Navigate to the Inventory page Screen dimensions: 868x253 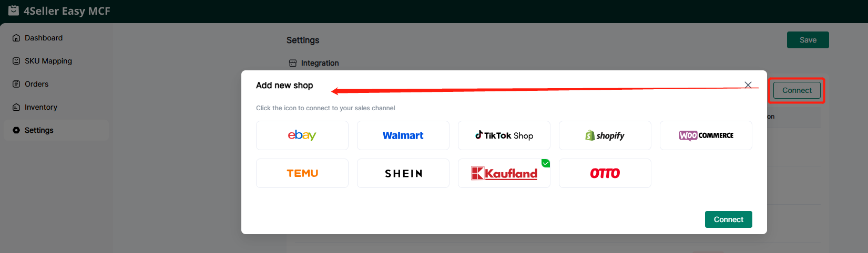point(40,107)
